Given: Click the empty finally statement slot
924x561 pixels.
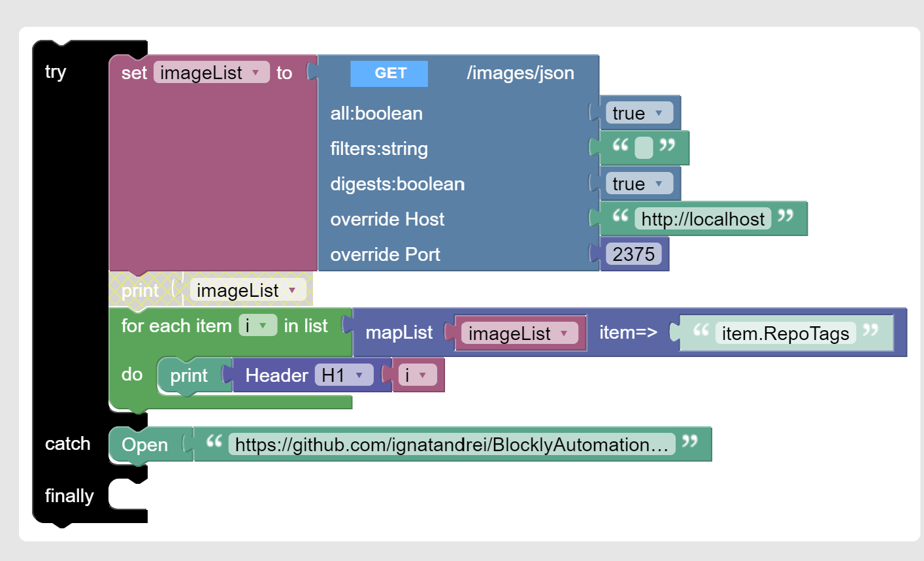Looking at the screenshot, I should (x=128, y=494).
